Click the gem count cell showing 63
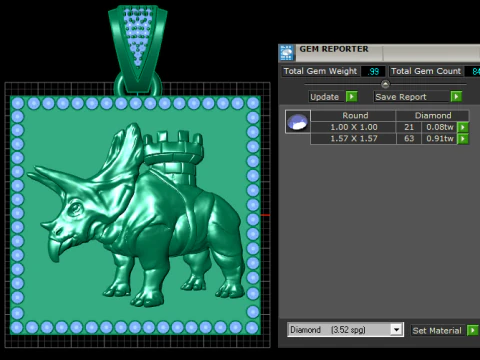 coord(409,138)
